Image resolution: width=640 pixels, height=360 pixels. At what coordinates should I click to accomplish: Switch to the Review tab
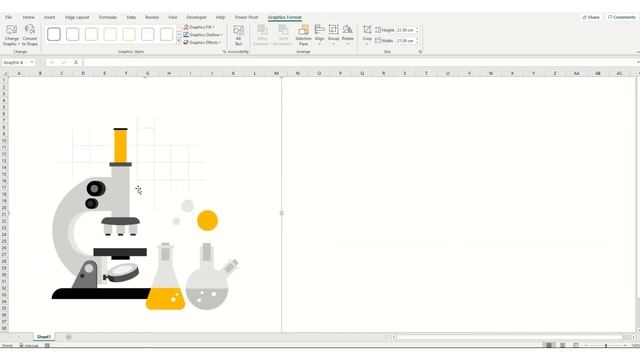click(152, 17)
